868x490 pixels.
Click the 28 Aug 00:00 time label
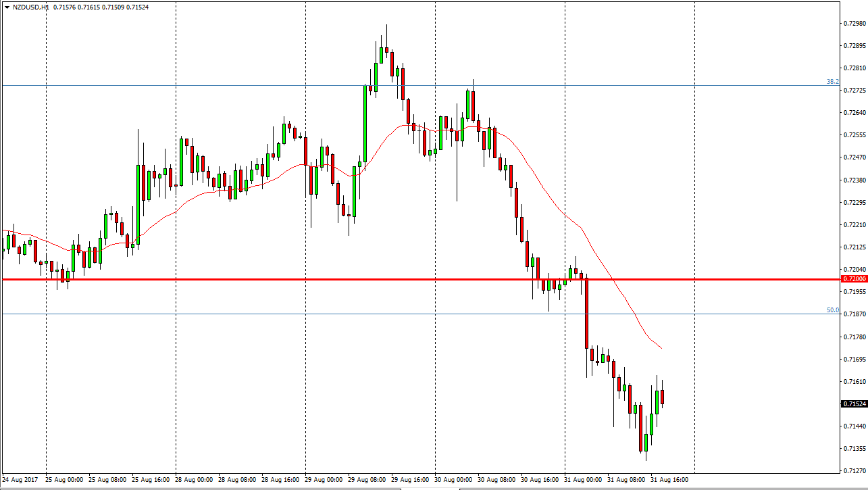pos(195,480)
